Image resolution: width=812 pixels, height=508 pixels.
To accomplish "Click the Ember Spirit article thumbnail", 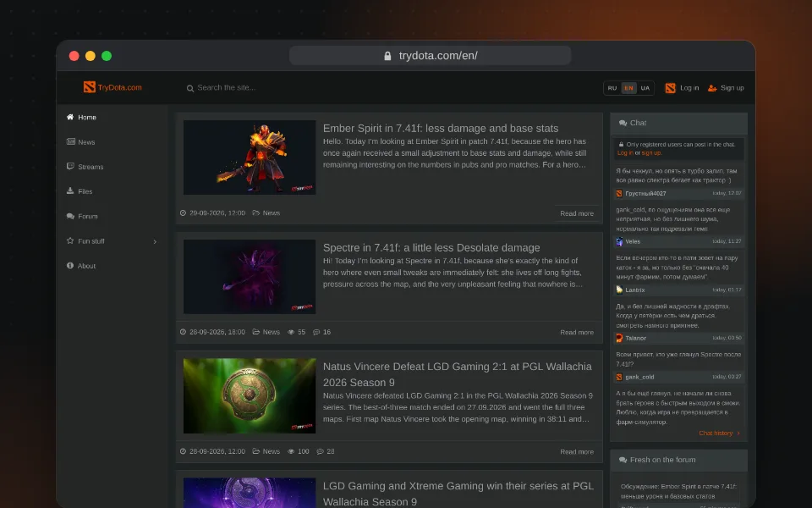I will [250, 157].
